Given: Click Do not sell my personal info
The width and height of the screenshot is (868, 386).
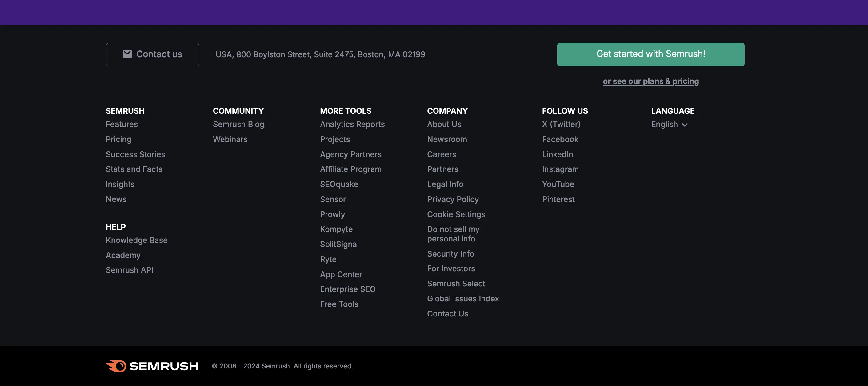Looking at the screenshot, I should pyautogui.click(x=453, y=234).
